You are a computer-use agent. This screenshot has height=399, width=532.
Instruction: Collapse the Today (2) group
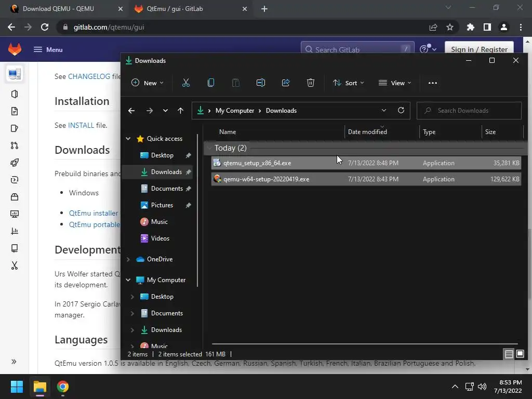click(x=209, y=148)
